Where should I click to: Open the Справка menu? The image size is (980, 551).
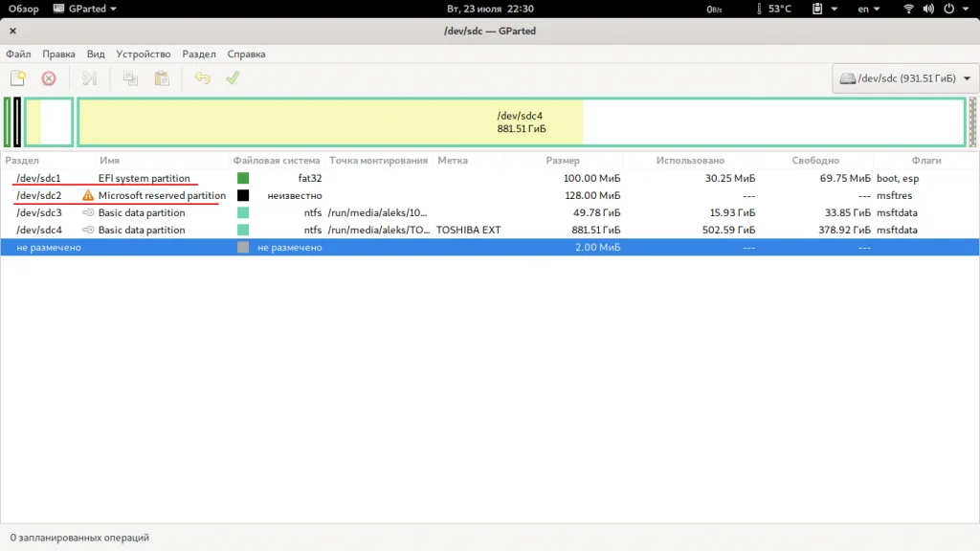246,54
